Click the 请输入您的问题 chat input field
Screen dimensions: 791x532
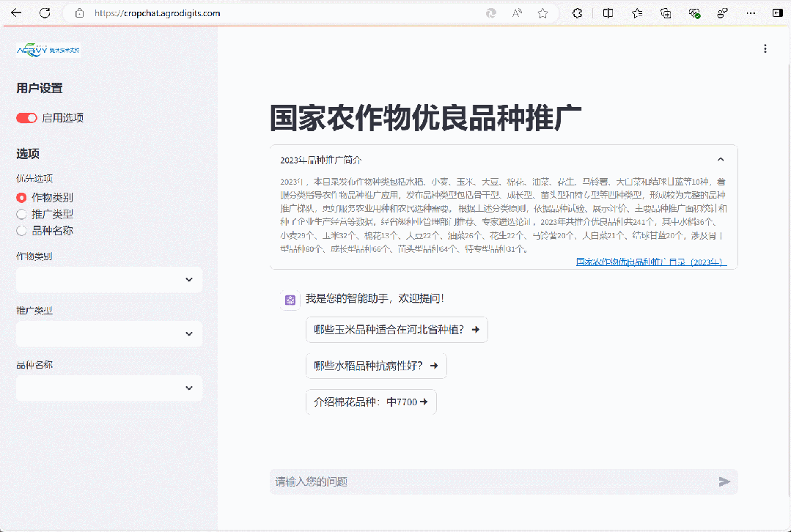tap(491, 481)
